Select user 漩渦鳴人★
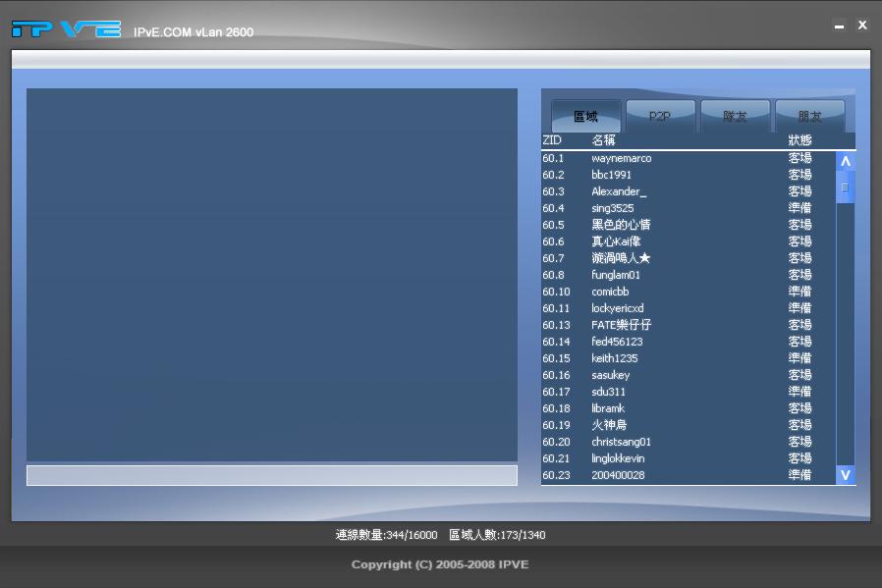This screenshot has width=882, height=588. tap(688, 258)
